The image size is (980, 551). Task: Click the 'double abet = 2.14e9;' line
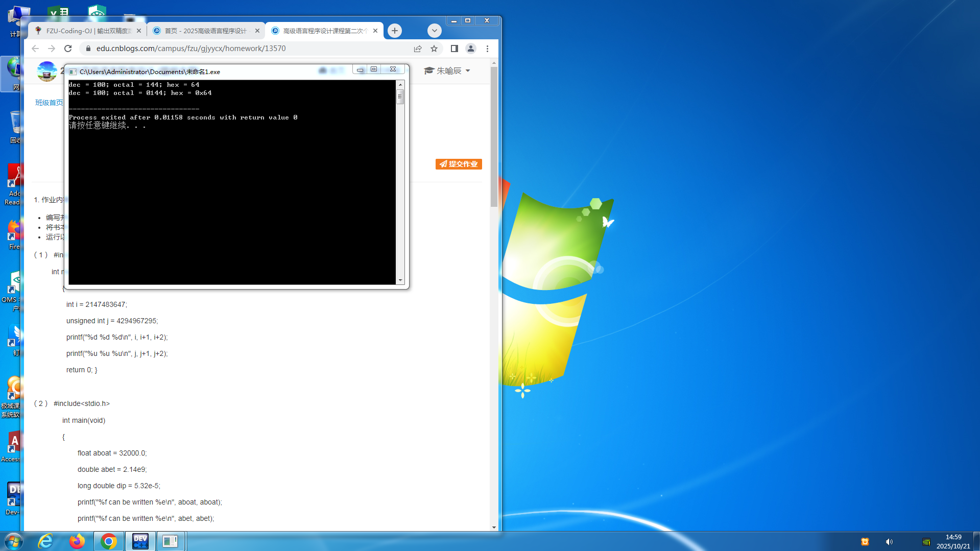point(112,469)
